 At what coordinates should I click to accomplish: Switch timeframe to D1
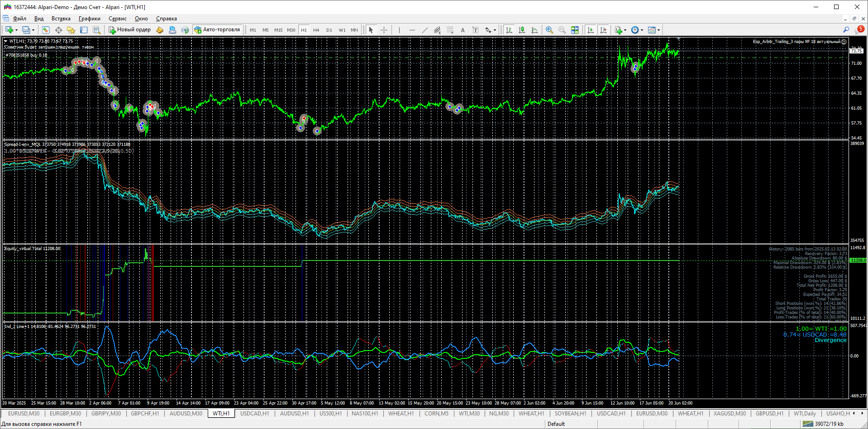click(329, 30)
